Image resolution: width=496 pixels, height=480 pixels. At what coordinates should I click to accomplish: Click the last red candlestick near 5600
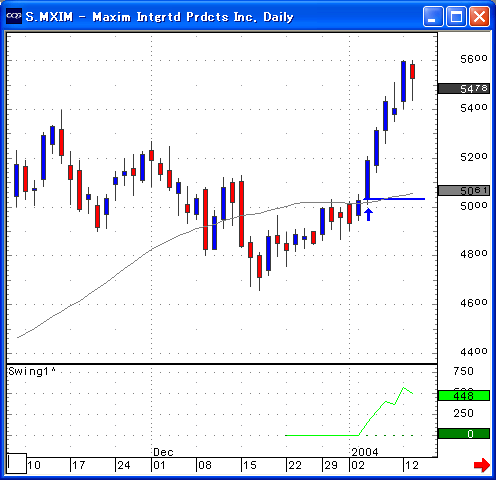[x=412, y=72]
